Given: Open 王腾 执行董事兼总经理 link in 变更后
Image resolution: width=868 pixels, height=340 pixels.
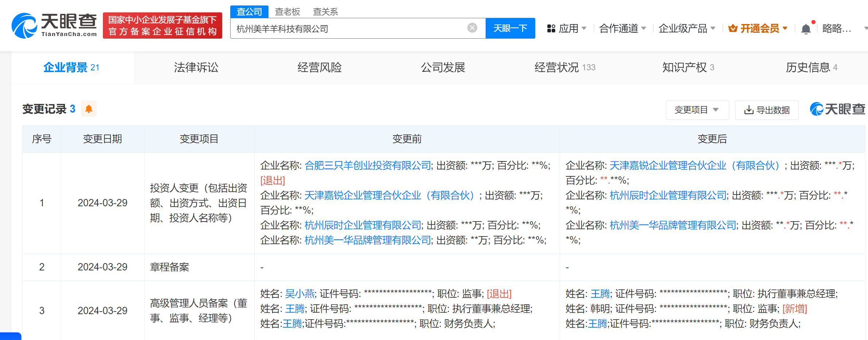Looking at the screenshot, I should [x=600, y=294].
